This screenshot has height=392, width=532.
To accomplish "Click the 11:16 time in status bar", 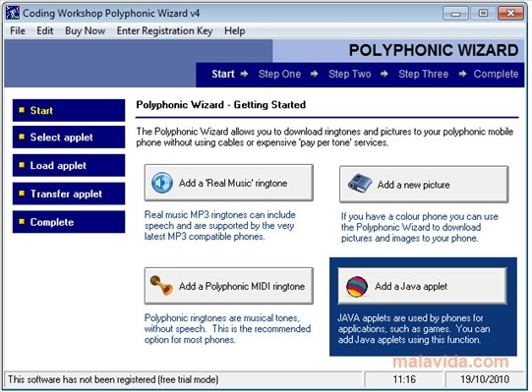I will coord(404,379).
